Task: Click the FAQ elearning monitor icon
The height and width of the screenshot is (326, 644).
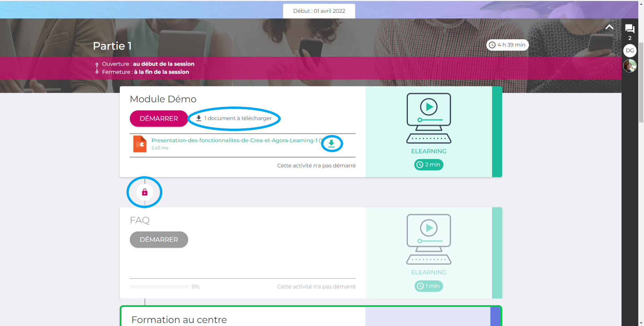Action: [x=429, y=239]
